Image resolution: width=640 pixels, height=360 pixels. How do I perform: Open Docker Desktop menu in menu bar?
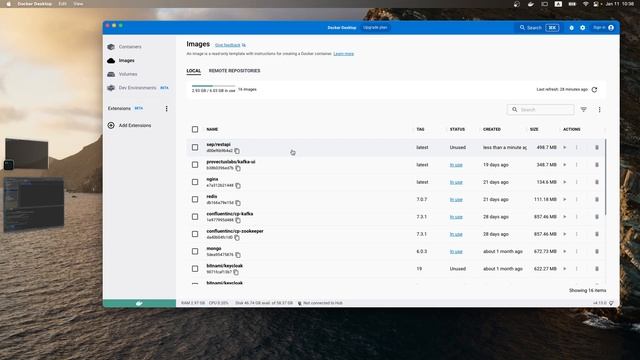(x=35, y=4)
